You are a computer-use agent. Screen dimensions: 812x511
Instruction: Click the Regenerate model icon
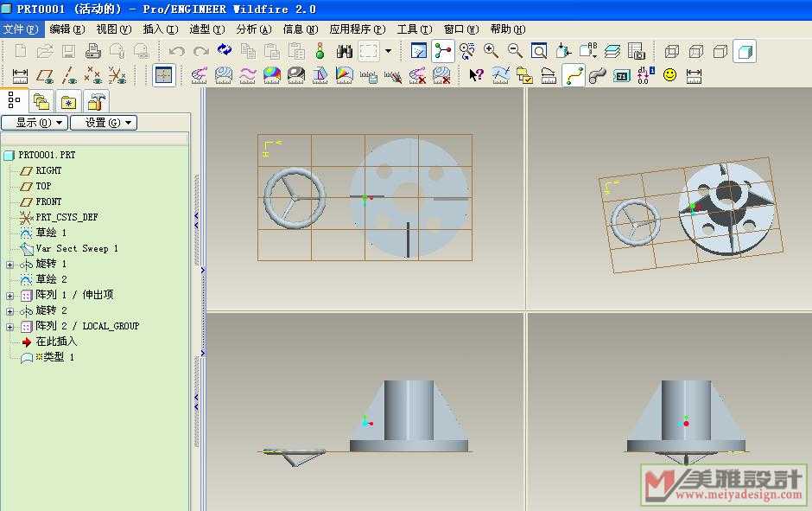pos(225,51)
